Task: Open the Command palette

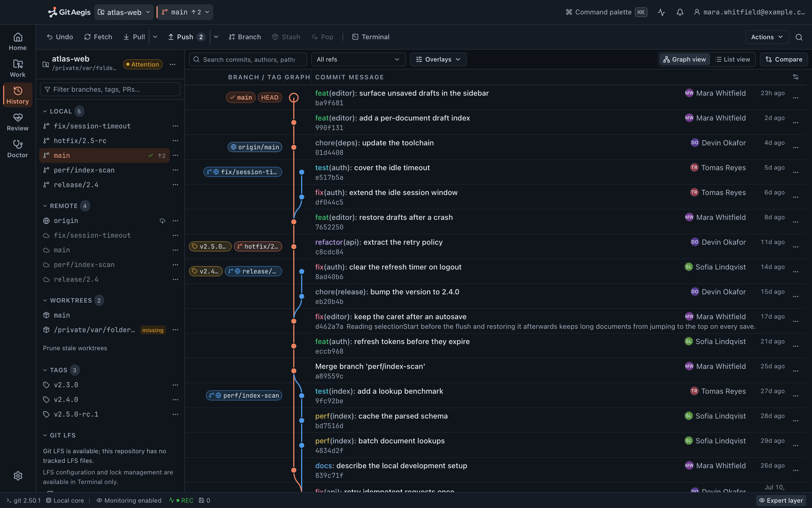Action: pyautogui.click(x=606, y=12)
